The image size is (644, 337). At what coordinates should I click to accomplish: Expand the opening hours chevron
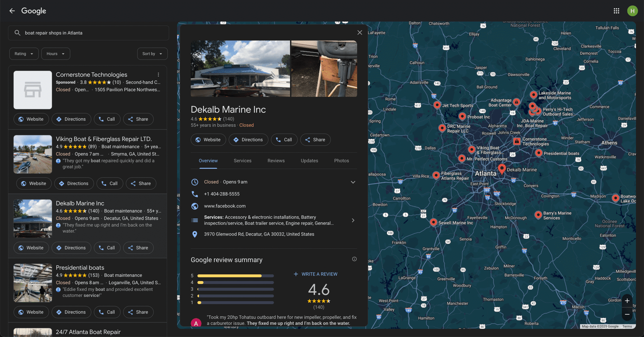pyautogui.click(x=353, y=182)
